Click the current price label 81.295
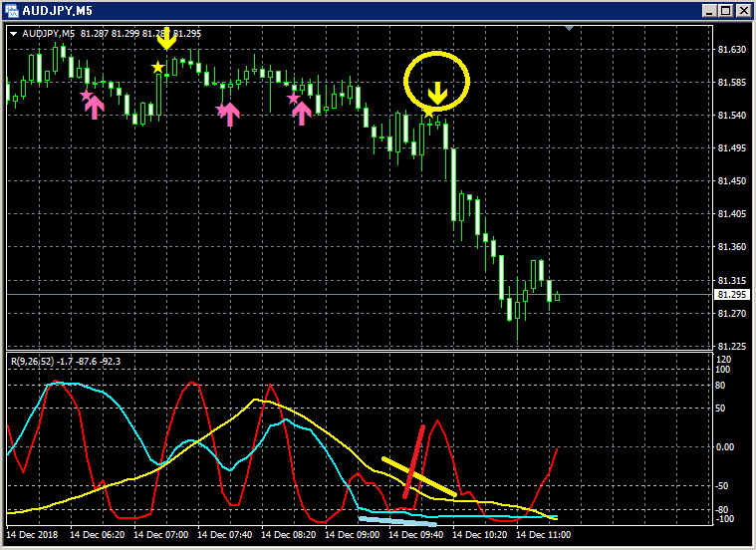Image resolution: width=756 pixels, height=550 pixels. pos(731,294)
